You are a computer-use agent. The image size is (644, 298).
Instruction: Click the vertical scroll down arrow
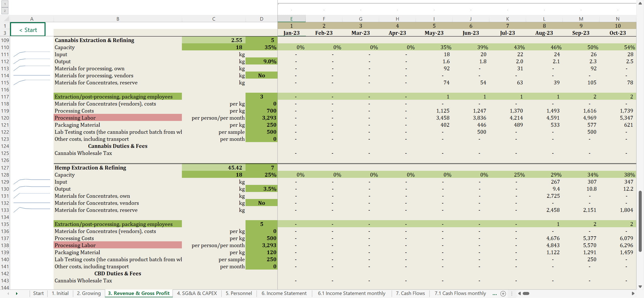point(640,287)
